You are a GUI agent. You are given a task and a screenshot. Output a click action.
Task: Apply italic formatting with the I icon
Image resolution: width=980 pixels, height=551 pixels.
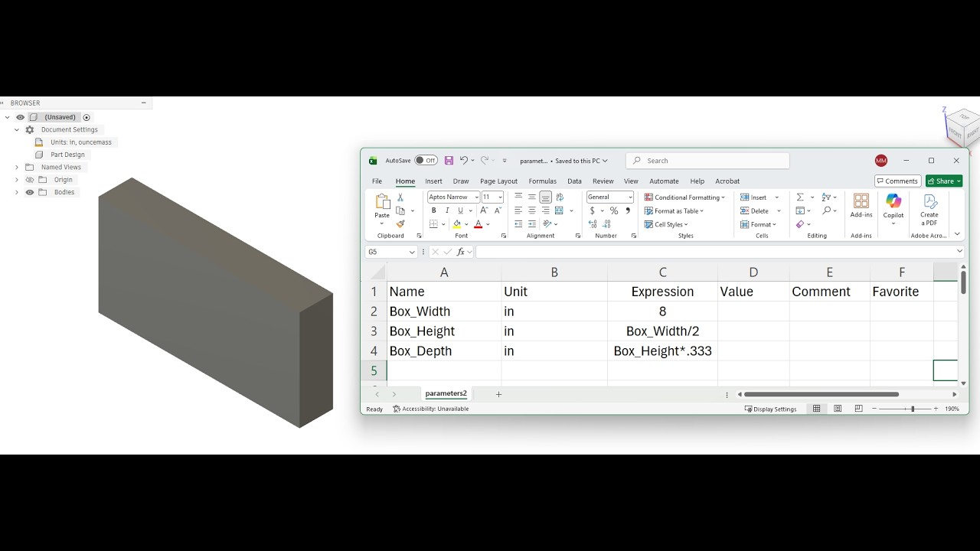(446, 210)
